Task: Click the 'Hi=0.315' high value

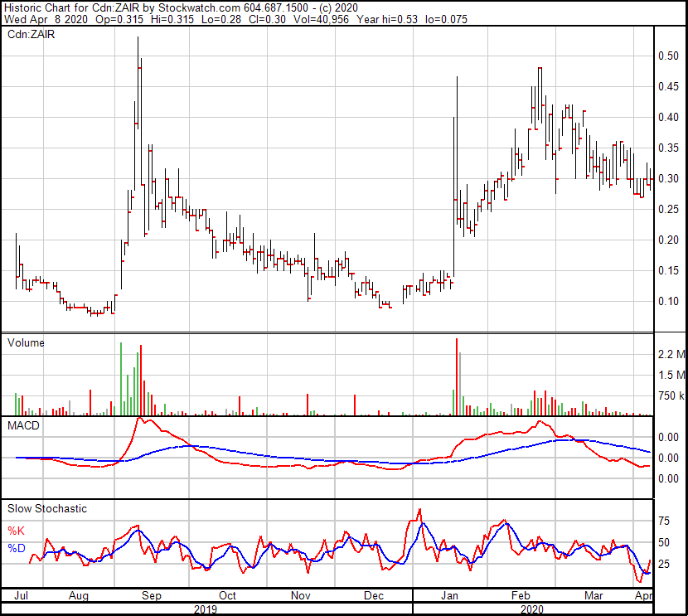Action: pyautogui.click(x=172, y=19)
